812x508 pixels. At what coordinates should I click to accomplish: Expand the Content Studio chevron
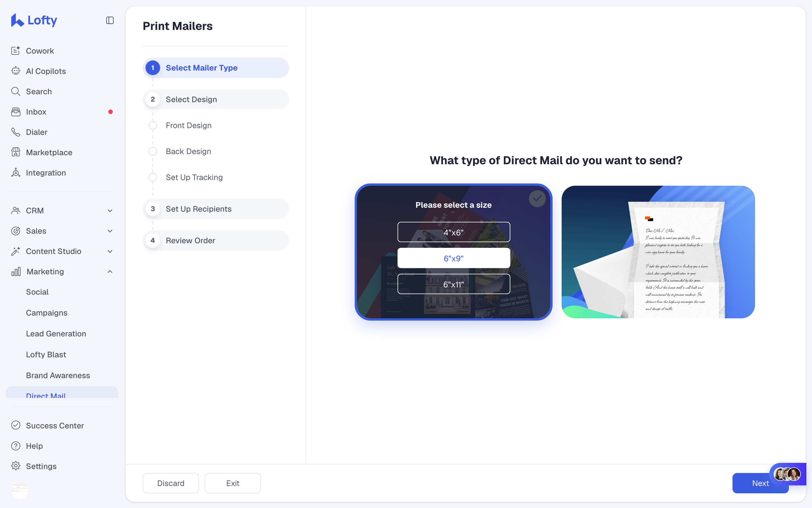tap(110, 251)
